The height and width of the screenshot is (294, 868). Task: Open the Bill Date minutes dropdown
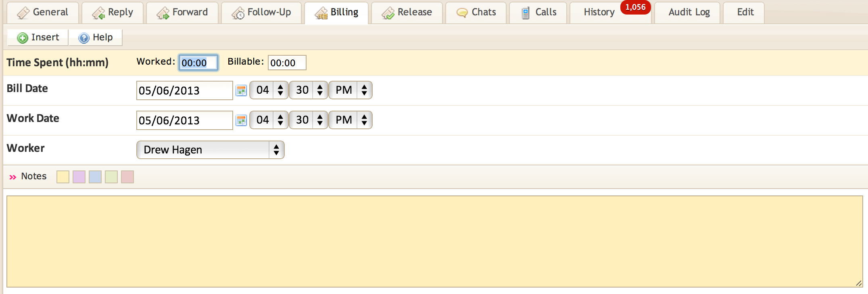point(308,90)
